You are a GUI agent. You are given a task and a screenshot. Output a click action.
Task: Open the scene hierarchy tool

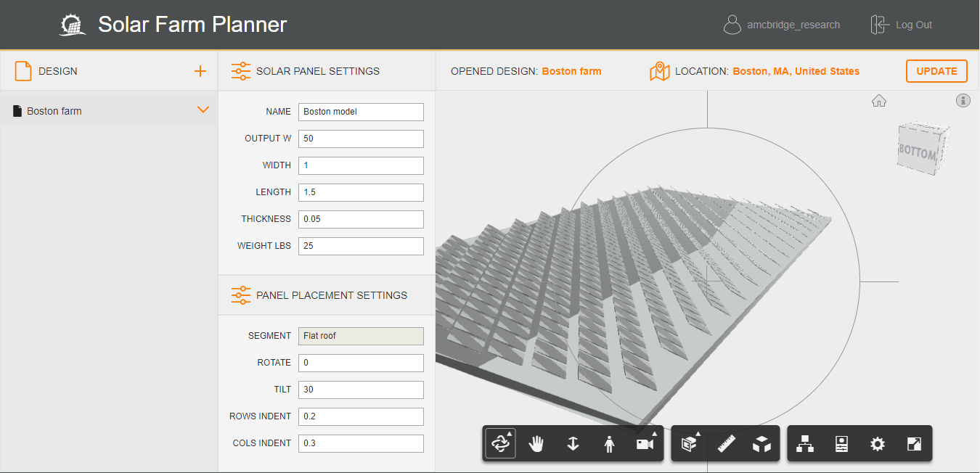click(804, 443)
